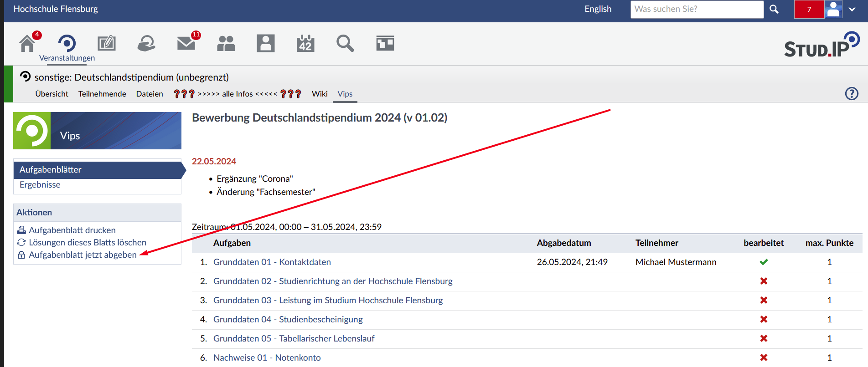Open the messages envelope icon
The width and height of the screenshot is (868, 367).
(186, 44)
